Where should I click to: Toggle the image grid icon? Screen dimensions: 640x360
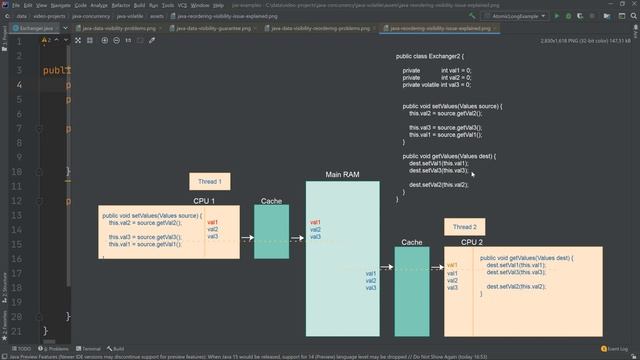[90, 40]
